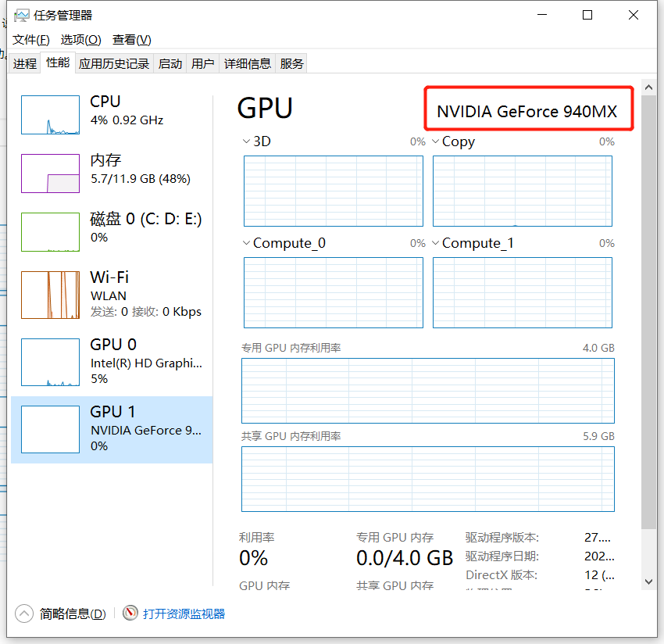Switch to the 用户 tab
The image size is (664, 644).
coord(203,63)
